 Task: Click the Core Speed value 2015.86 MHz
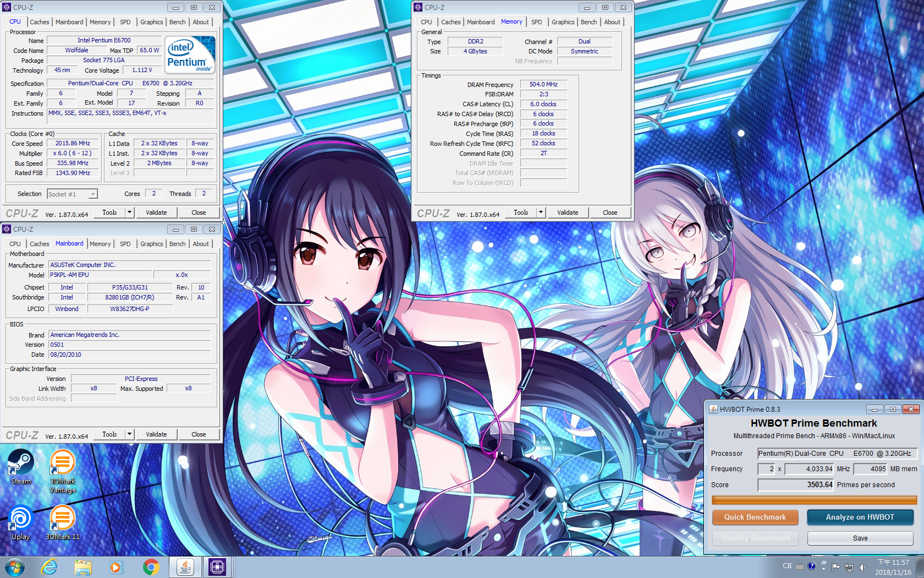[x=73, y=144]
